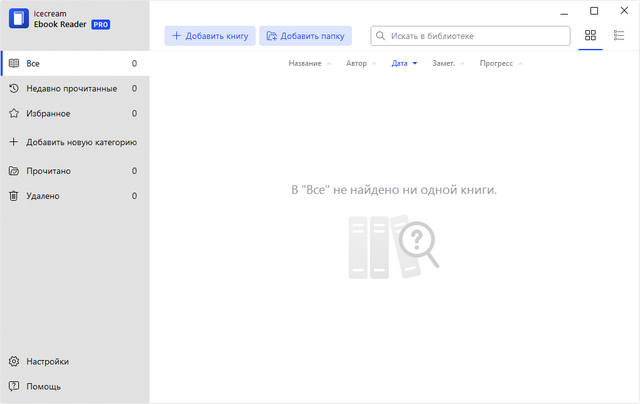Sort library by Прогресс column
The width and height of the screenshot is (640, 404).
[496, 63]
